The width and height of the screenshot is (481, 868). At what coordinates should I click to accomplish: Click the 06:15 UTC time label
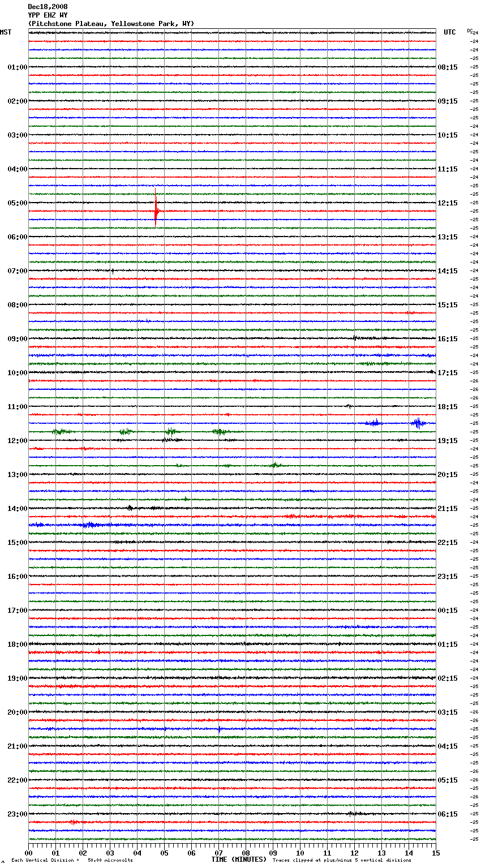448,814
